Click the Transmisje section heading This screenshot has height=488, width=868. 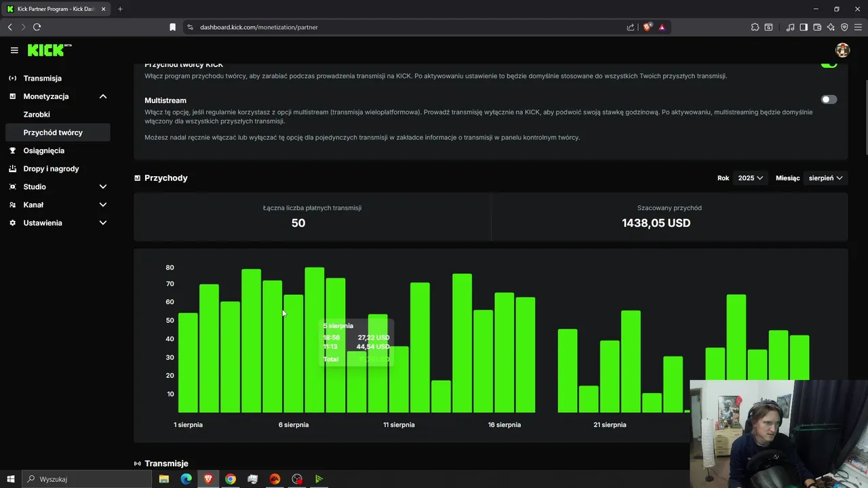pos(166,464)
